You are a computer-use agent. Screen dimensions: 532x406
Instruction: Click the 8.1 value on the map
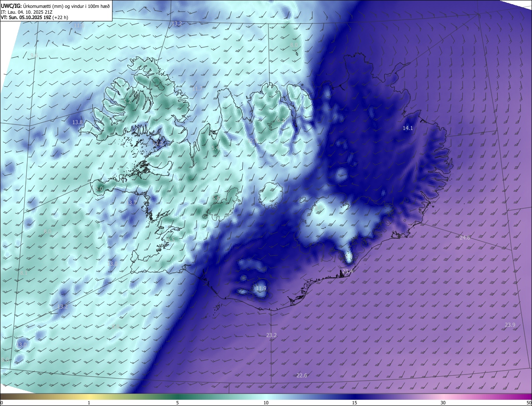[x=24, y=273]
